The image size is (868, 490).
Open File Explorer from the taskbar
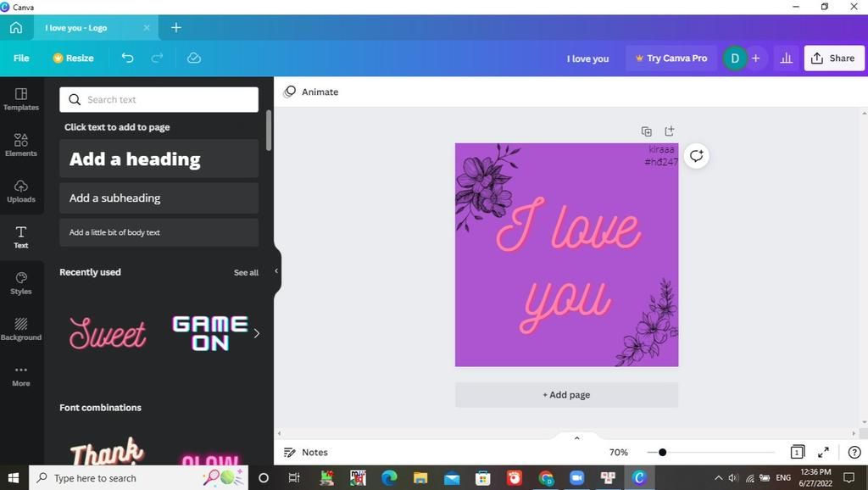click(420, 478)
